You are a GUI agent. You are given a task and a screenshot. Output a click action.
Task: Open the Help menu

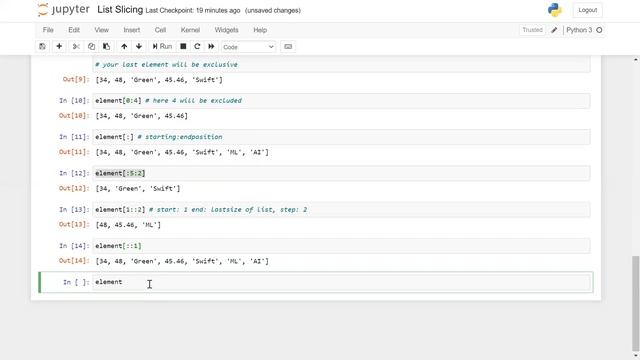tap(260, 30)
